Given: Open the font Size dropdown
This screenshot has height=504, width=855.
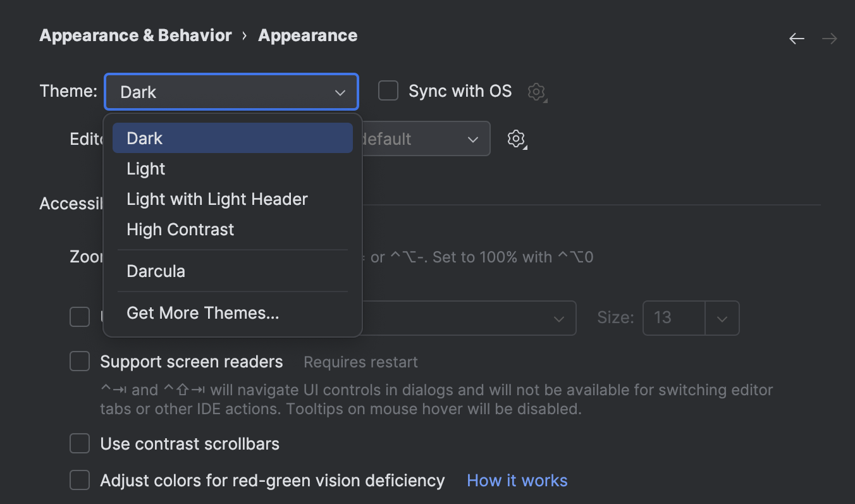Looking at the screenshot, I should [x=722, y=318].
